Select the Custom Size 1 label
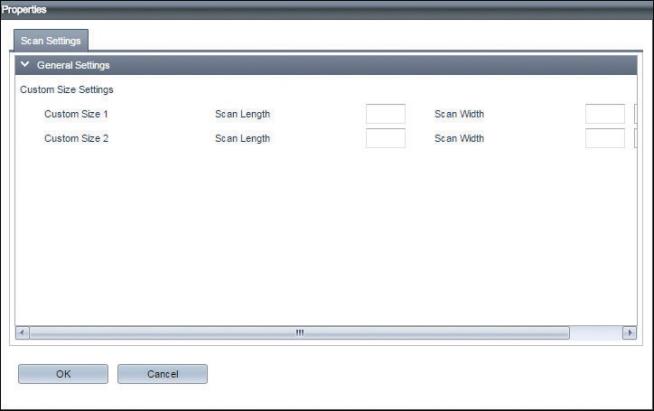This screenshot has width=654, height=411. pyautogui.click(x=76, y=114)
